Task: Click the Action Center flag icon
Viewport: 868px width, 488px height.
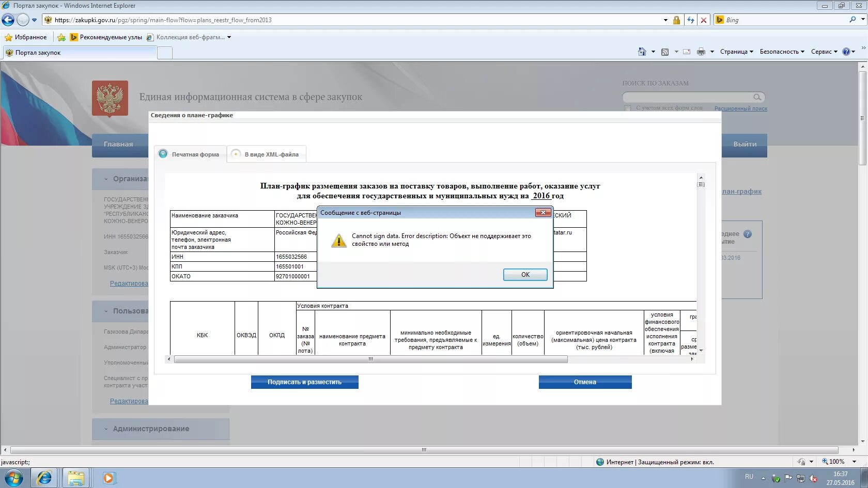Action: (788, 479)
